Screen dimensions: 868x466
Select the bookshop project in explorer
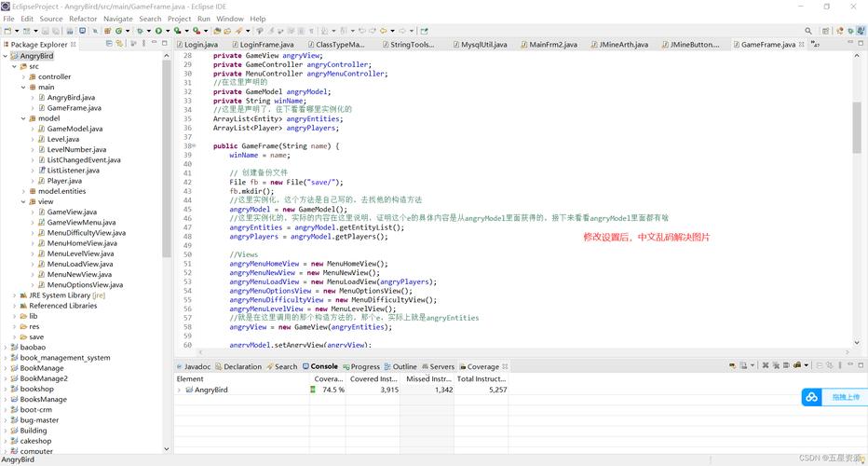pos(37,389)
